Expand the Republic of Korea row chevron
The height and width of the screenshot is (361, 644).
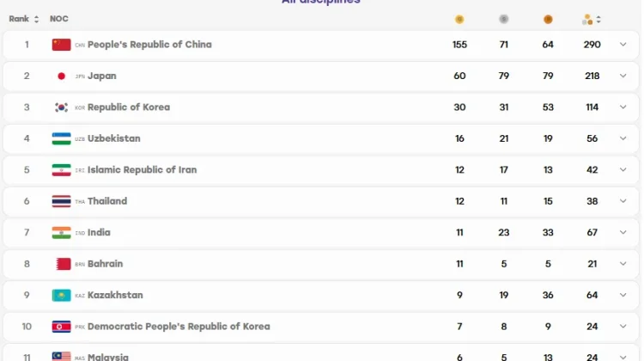pos(623,107)
